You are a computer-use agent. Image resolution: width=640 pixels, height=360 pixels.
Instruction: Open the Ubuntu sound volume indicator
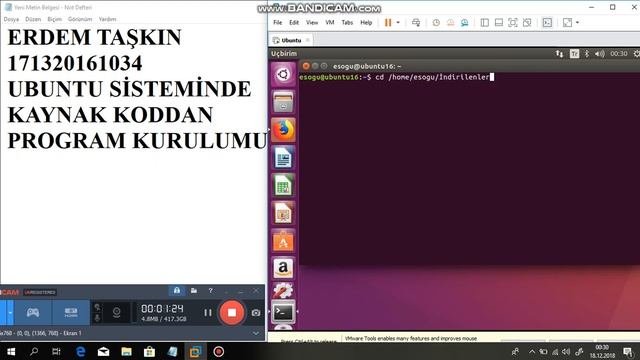click(600, 53)
